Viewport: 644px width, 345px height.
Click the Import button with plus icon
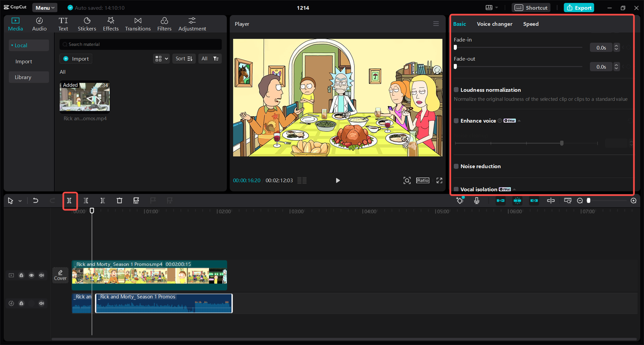(76, 59)
